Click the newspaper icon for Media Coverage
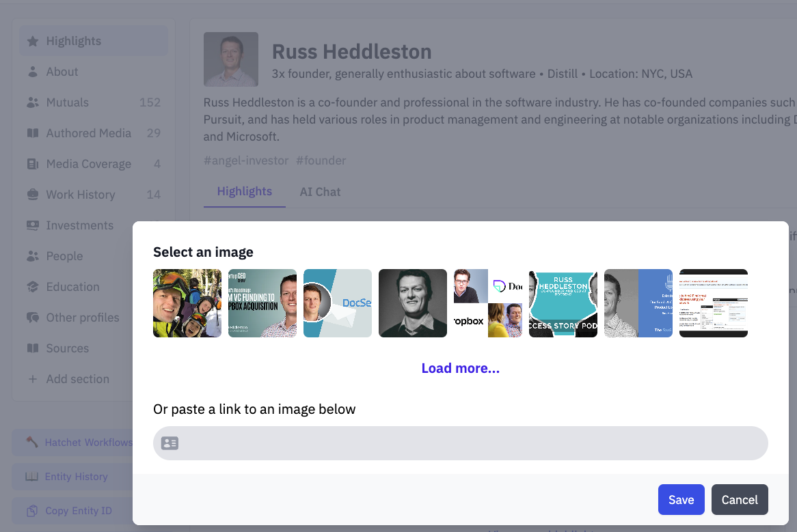797x532 pixels. [33, 164]
